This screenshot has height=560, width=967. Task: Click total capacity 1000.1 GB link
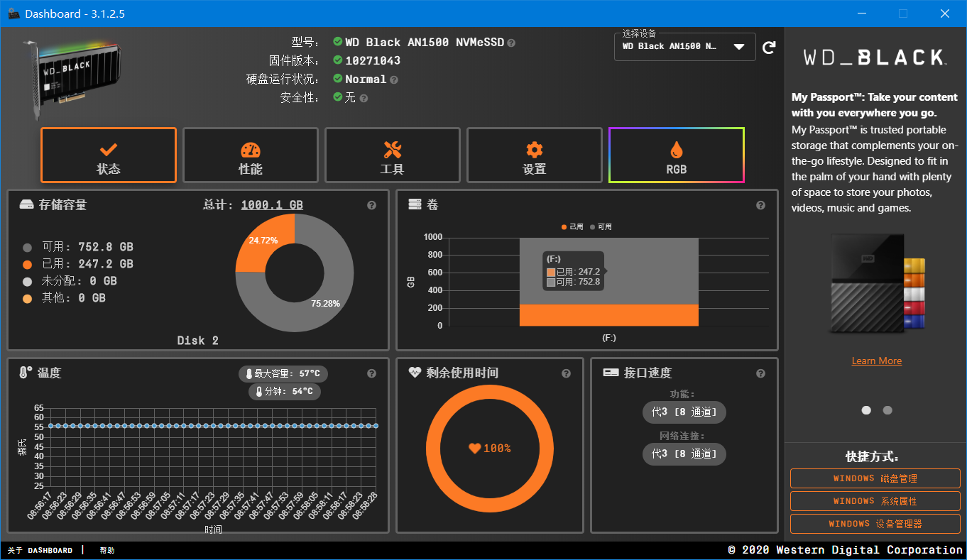tap(272, 205)
